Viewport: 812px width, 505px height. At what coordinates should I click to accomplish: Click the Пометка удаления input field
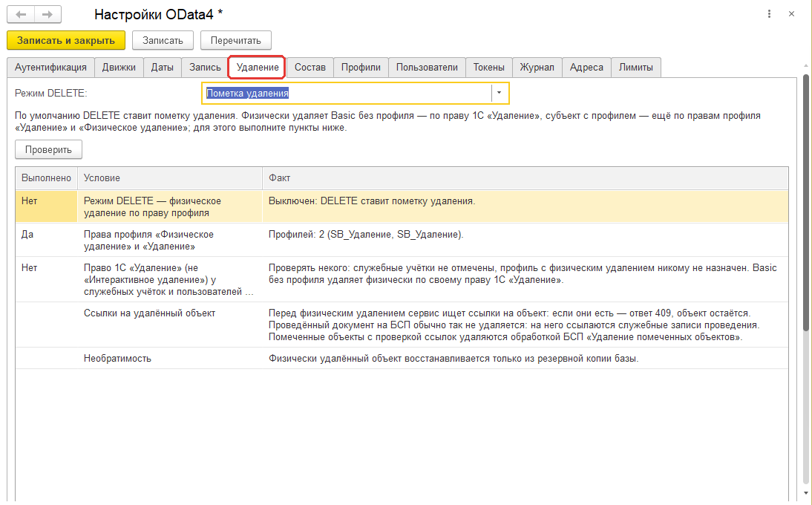347,94
